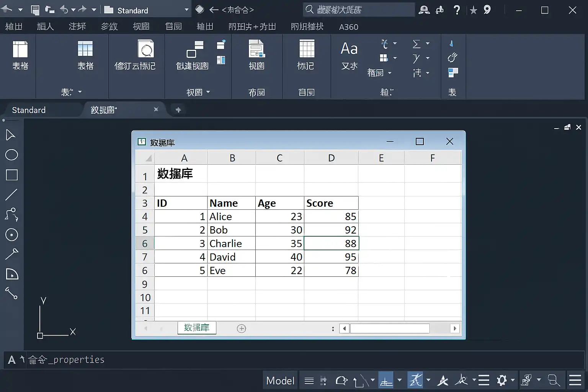Viewport: 588px width, 392px height.
Task: Toggle the highlighted object snap status button
Action: point(416,380)
